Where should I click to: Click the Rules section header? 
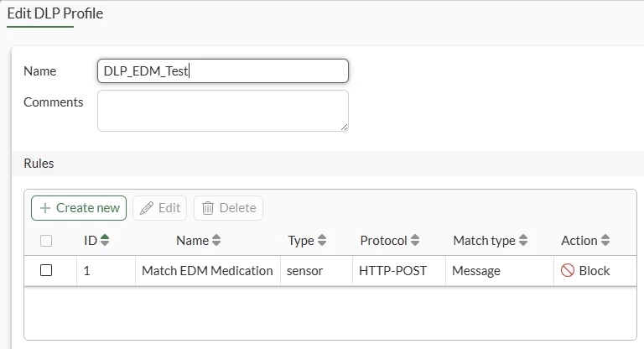39,164
